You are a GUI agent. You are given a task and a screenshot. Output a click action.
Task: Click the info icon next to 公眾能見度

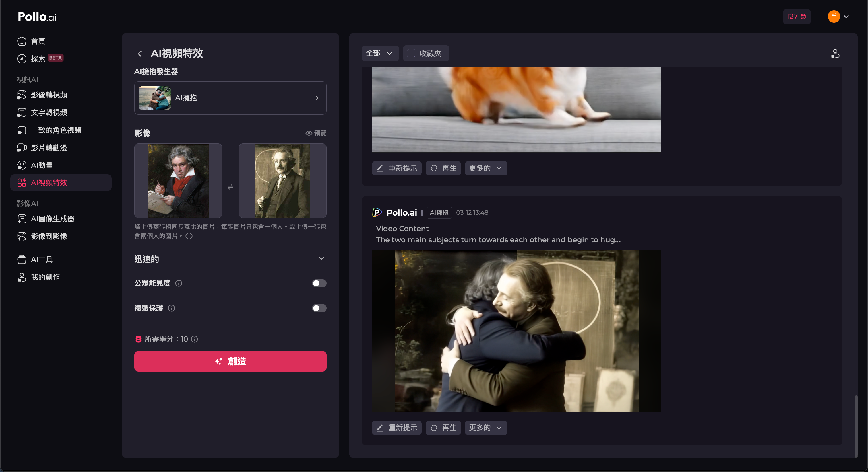tap(179, 283)
